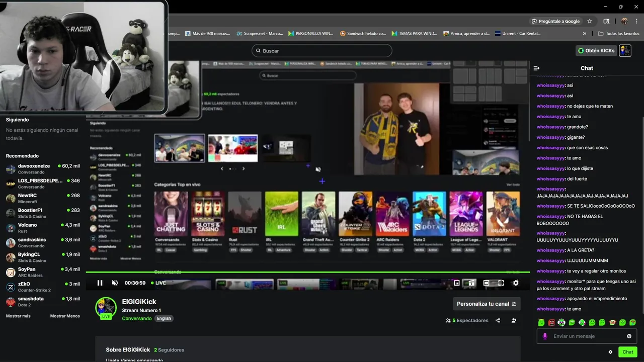The height and width of the screenshot is (362, 644).
Task: Open Unirent - Car Rental bookmark
Action: tap(518, 34)
